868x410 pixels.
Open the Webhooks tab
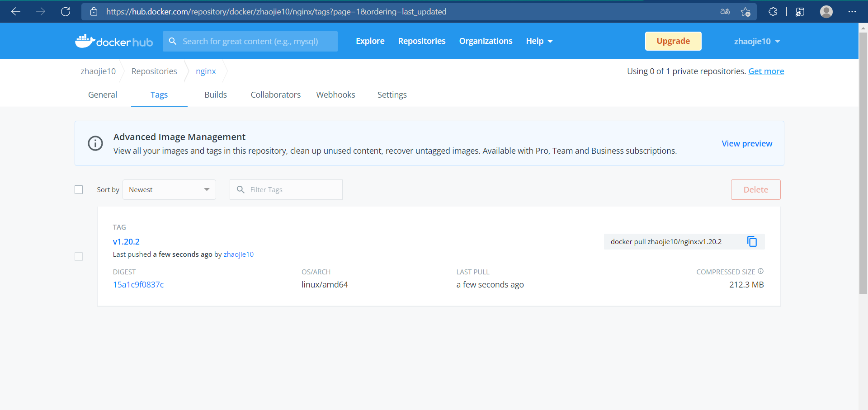point(336,94)
